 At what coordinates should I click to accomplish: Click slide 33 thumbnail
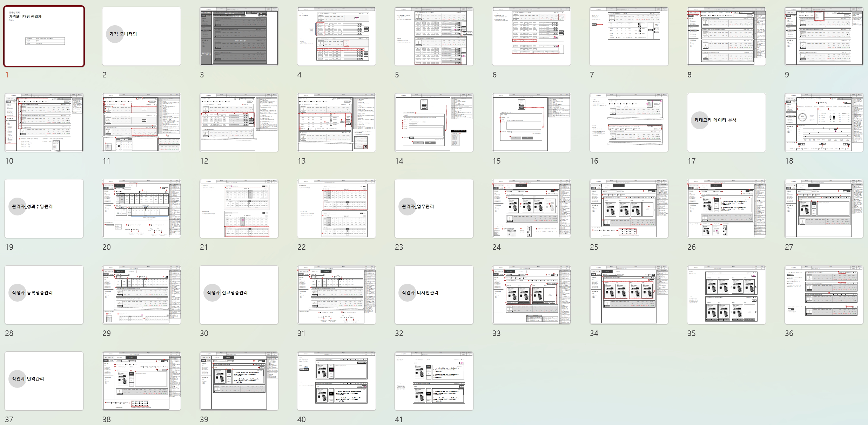tap(531, 295)
